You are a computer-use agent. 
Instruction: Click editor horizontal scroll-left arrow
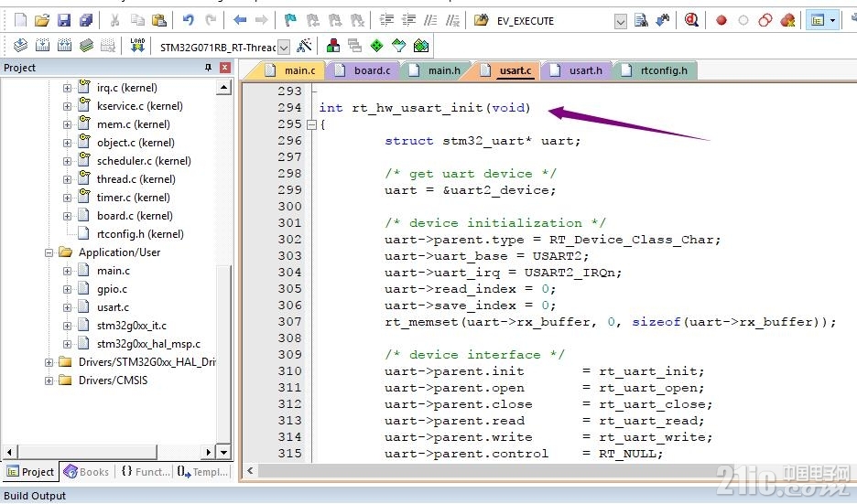[250, 471]
